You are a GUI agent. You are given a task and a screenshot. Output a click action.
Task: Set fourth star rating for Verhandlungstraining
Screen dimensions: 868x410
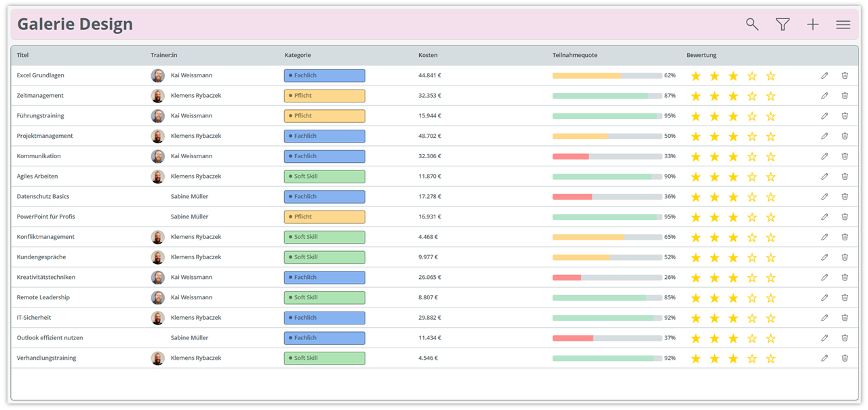[752, 358]
